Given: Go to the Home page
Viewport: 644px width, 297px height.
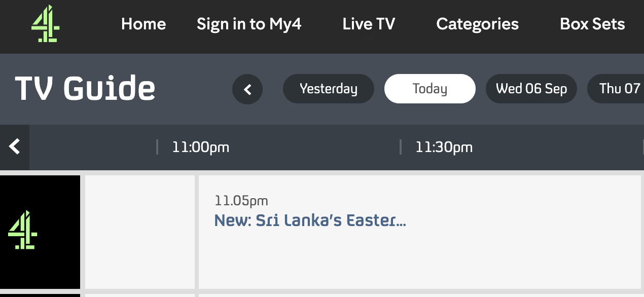Looking at the screenshot, I should pyautogui.click(x=144, y=24).
